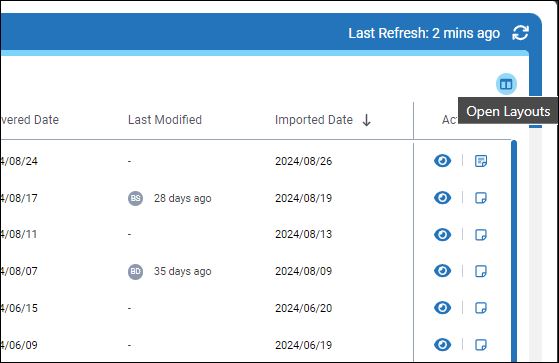Sort by the Last Modified column header
This screenshot has width=559, height=363.
[165, 120]
